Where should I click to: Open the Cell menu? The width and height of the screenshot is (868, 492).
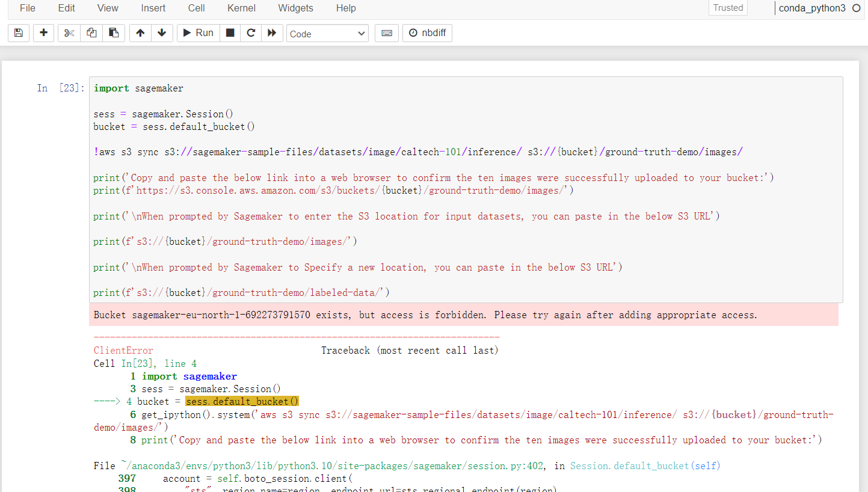(x=197, y=8)
